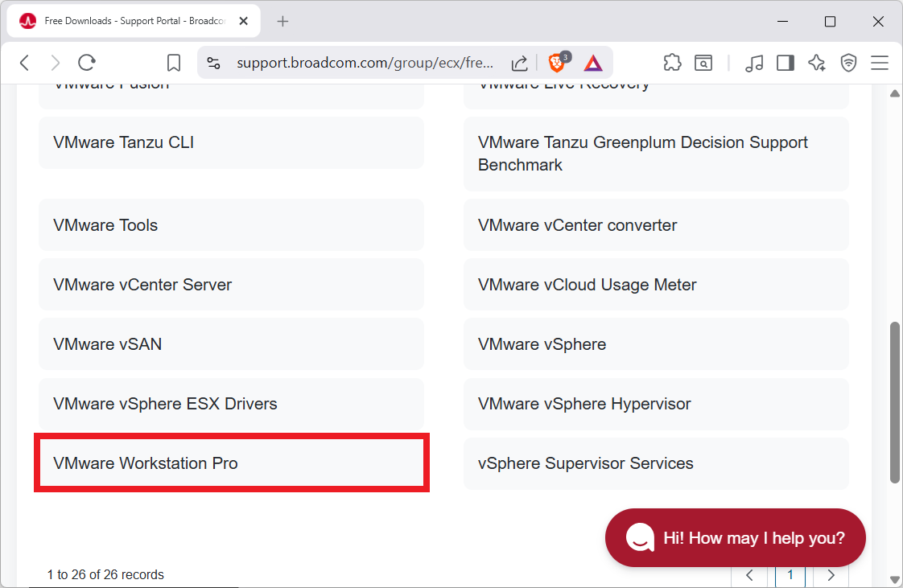Viewport: 903px width, 588px height.
Task: Go to next results page
Action: coord(831,574)
